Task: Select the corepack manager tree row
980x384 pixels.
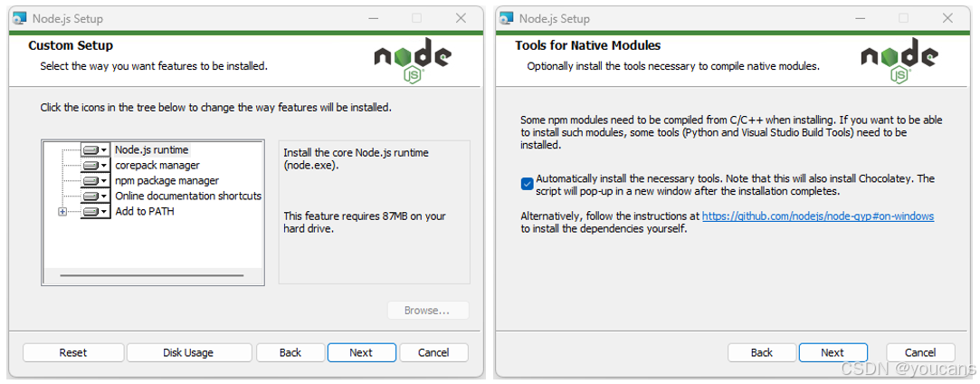Action: click(157, 165)
